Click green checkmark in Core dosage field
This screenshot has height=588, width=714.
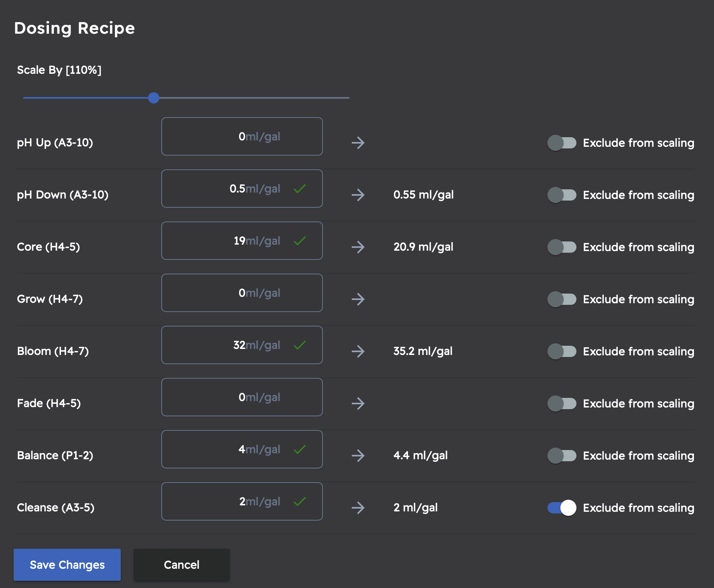click(x=300, y=241)
